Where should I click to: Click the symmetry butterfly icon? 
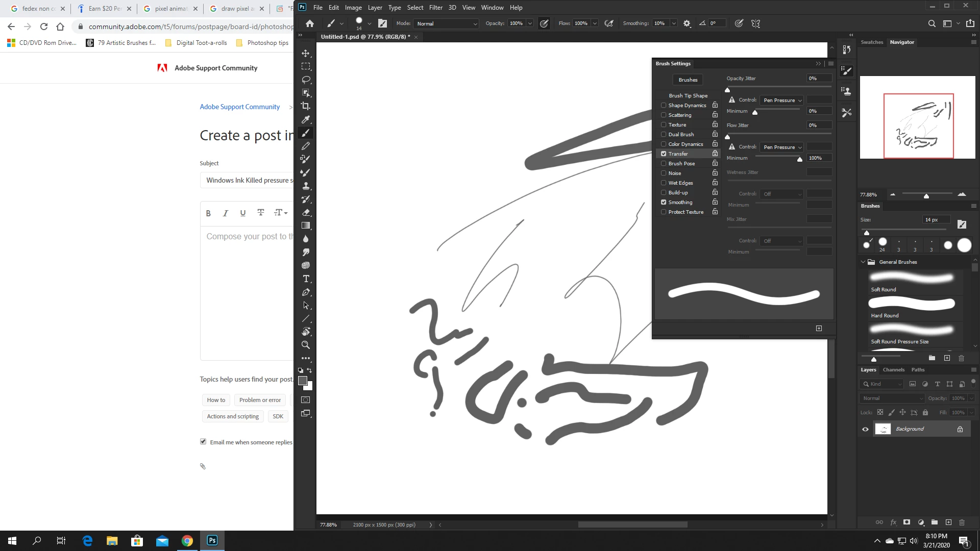point(756,23)
